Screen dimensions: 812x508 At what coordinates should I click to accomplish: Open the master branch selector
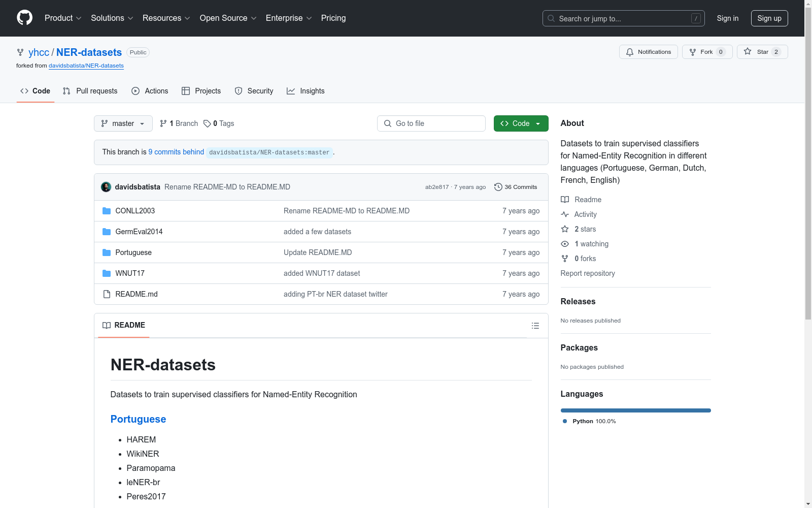(123, 123)
